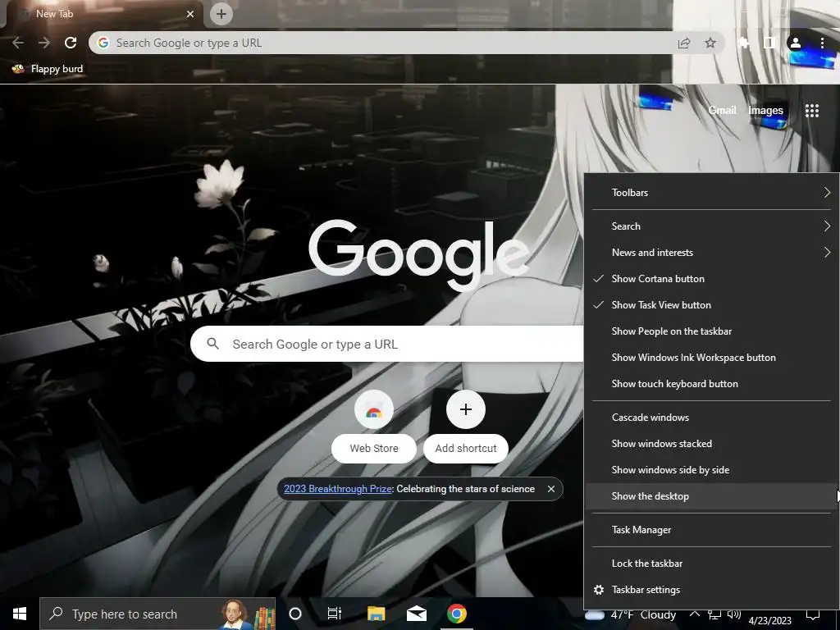The width and height of the screenshot is (840, 630).
Task: Click the Chrome taskbar icon
Action: click(x=456, y=614)
